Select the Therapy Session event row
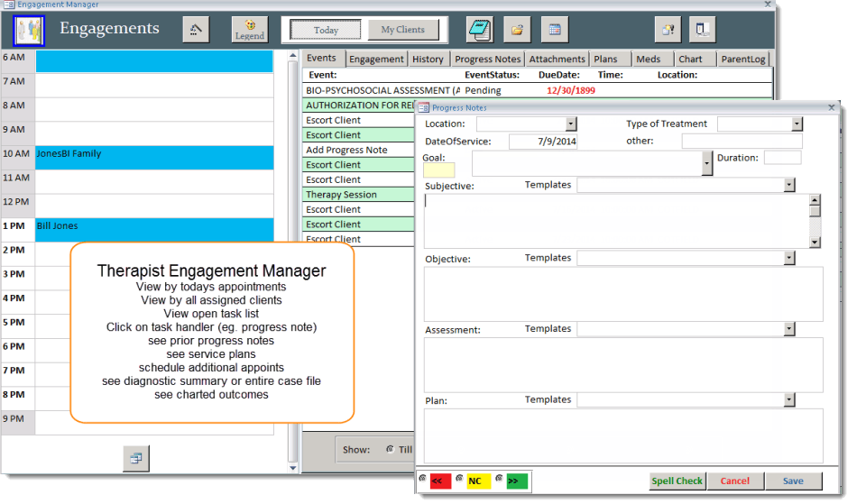This screenshot has height=504, width=866. 359,195
